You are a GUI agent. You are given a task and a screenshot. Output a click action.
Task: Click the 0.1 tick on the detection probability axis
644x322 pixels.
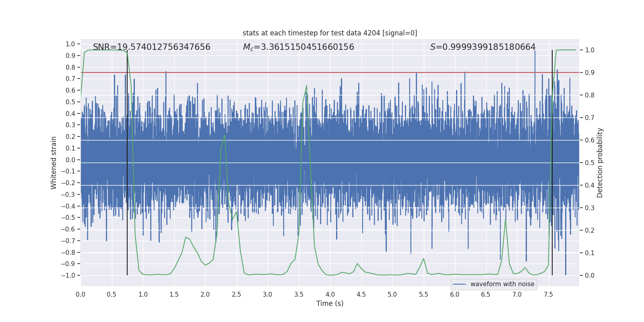coord(590,253)
